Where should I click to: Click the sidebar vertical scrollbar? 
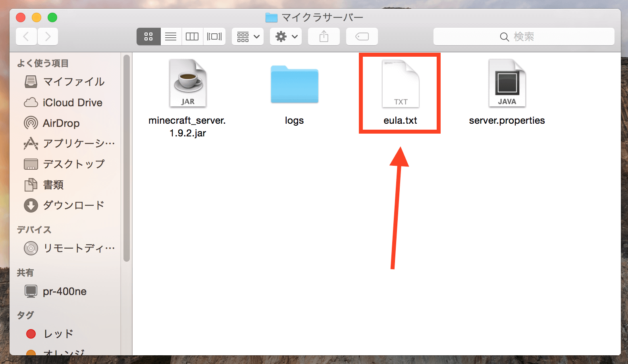pos(127,159)
